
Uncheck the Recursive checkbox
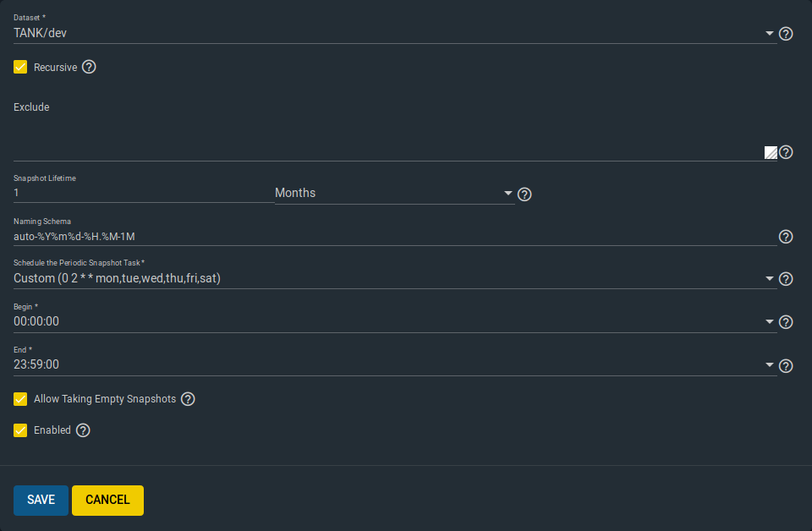pos(20,67)
